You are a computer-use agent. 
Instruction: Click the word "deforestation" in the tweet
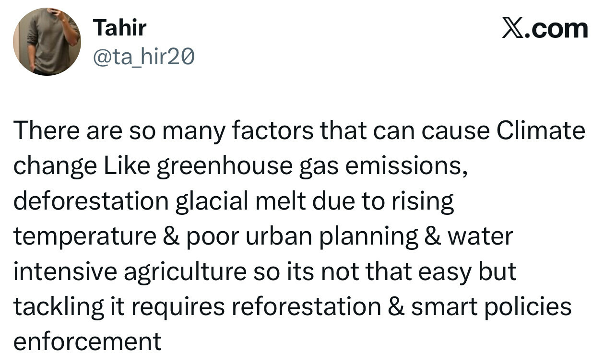[91, 201]
